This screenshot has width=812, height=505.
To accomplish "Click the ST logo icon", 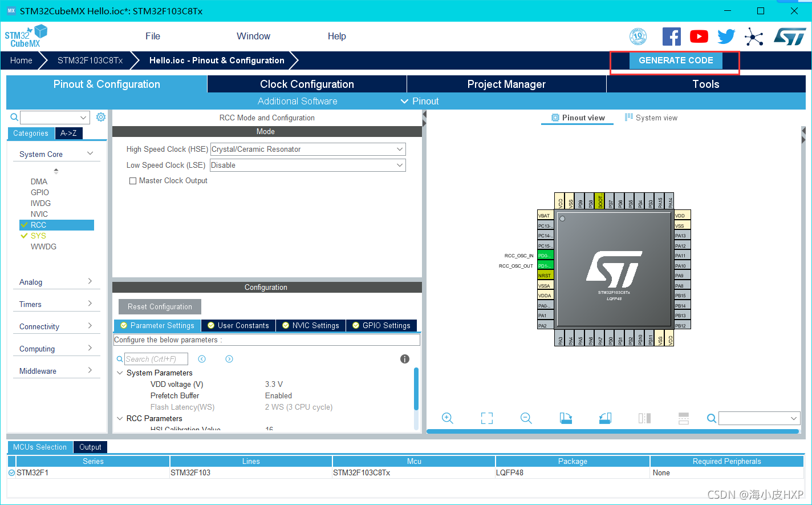I will 790,37.
